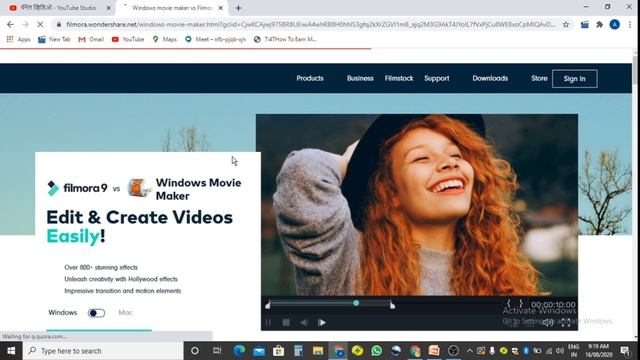640x360 pixels.
Task: Click the browser back arrow
Action: pyautogui.click(x=10, y=24)
